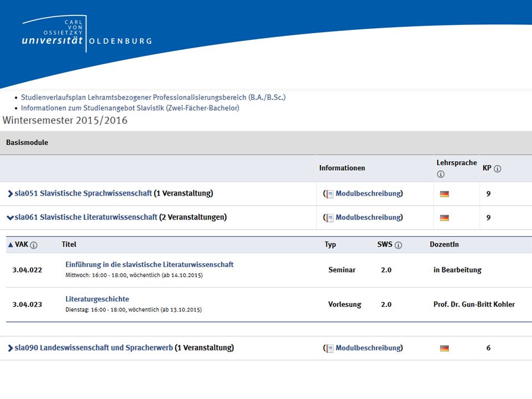Screen dimensions: 532x399
Task: Click Prof. Dr. Gun-Britt Kohler
Action: pos(474,305)
